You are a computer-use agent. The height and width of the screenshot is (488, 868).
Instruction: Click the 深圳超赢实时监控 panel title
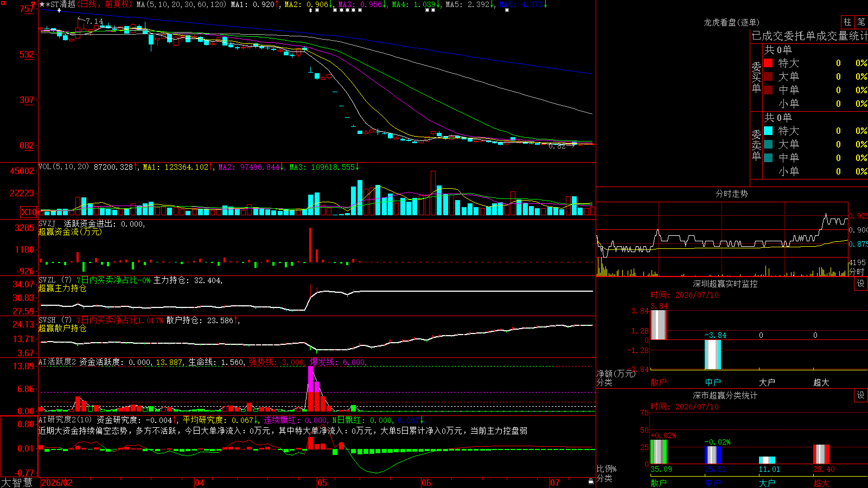coord(725,284)
